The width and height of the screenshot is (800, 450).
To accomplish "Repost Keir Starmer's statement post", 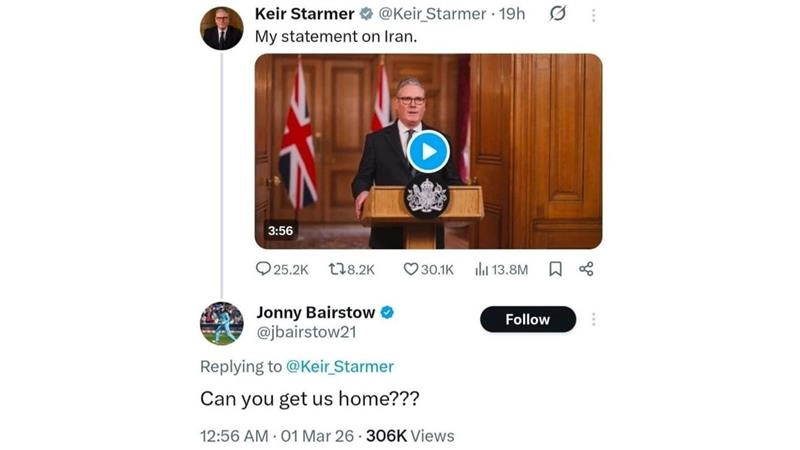I will pyautogui.click(x=352, y=269).
